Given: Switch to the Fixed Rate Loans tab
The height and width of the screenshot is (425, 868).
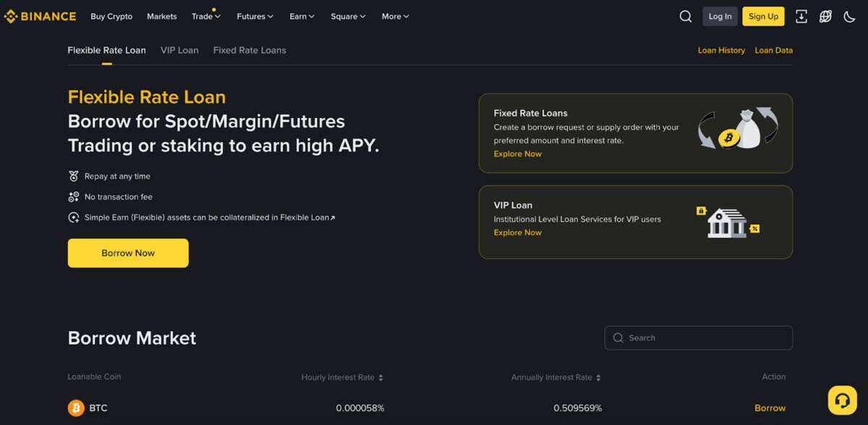Looking at the screenshot, I should 250,50.
